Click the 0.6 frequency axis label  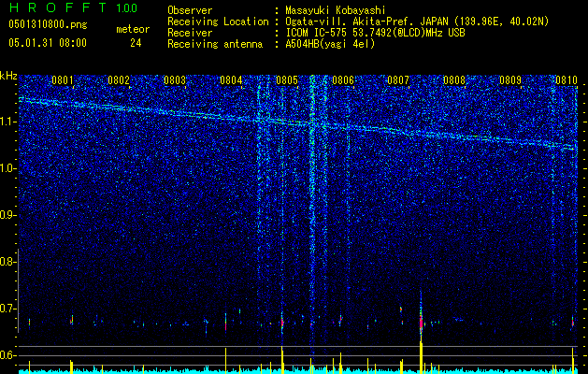pyautogui.click(x=8, y=355)
